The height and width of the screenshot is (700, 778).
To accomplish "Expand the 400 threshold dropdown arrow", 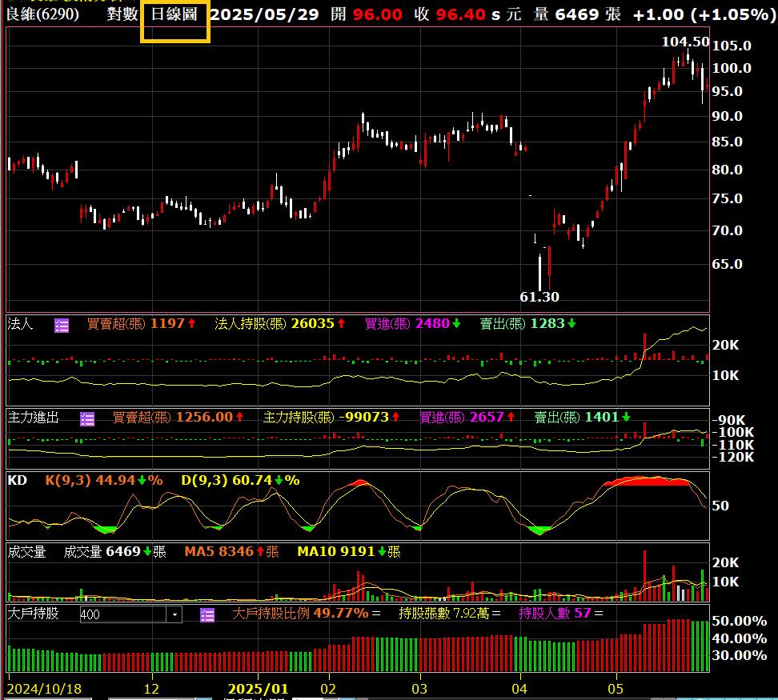I will [x=174, y=614].
